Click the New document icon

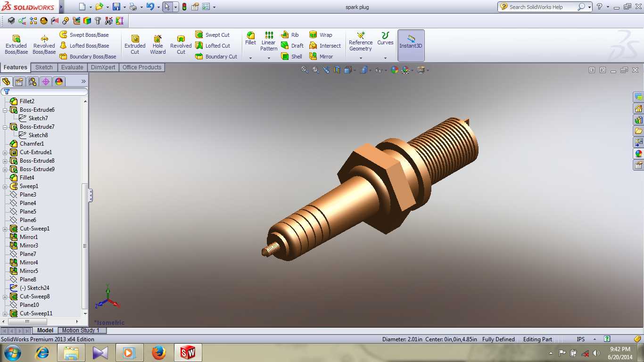click(83, 7)
